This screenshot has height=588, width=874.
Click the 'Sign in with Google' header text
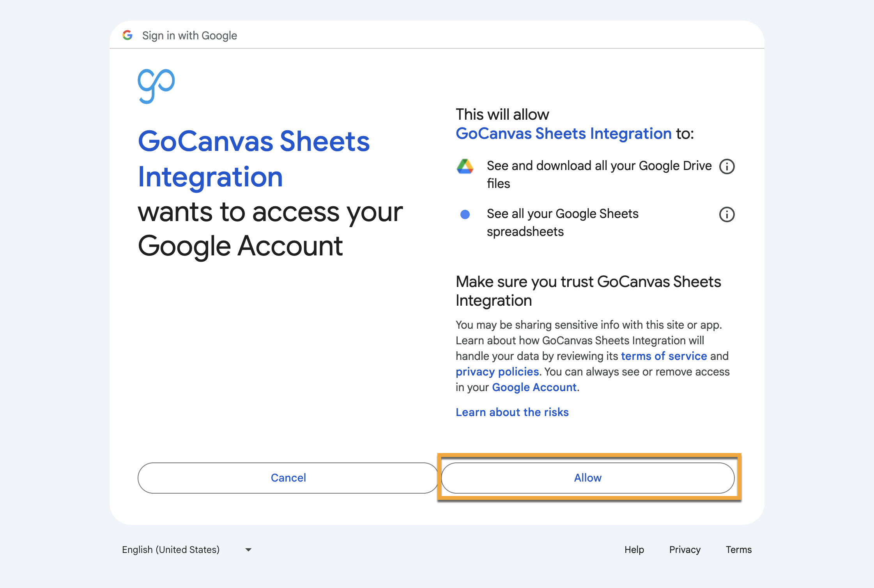tap(189, 35)
